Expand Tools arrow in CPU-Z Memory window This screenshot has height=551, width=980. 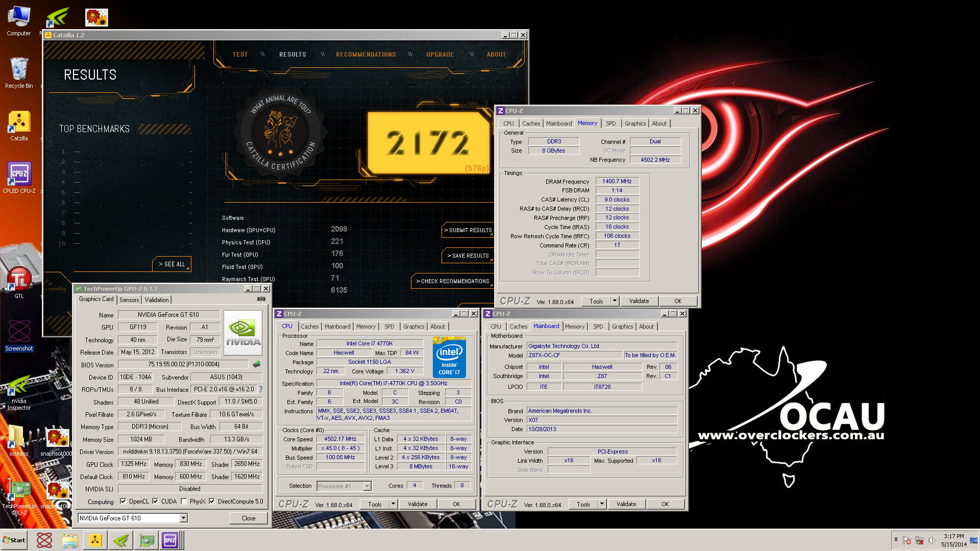click(x=615, y=301)
